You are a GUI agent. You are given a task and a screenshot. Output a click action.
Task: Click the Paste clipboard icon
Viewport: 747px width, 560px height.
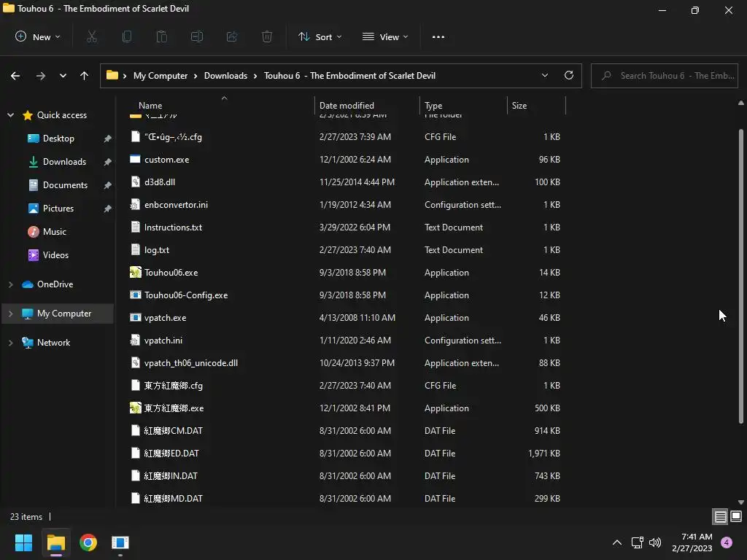point(162,36)
